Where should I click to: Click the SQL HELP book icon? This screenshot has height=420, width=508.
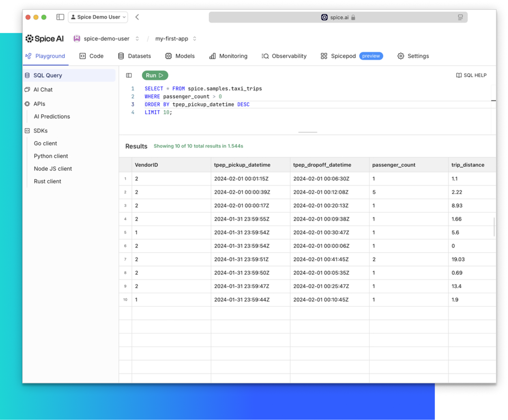click(459, 75)
